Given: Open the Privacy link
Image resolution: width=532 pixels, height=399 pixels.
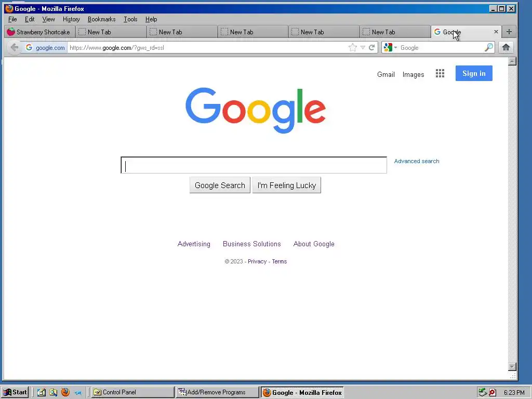Looking at the screenshot, I should click(257, 261).
